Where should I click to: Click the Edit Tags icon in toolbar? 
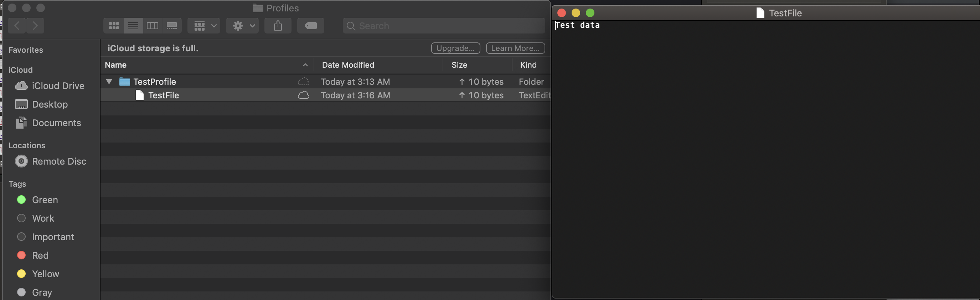coord(310,26)
